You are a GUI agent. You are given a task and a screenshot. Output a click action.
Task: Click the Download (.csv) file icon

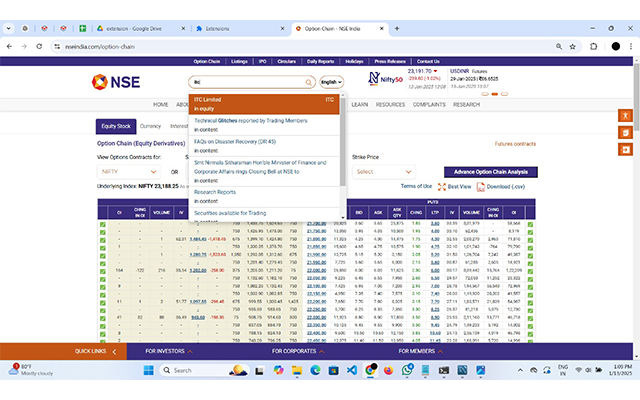pos(480,187)
